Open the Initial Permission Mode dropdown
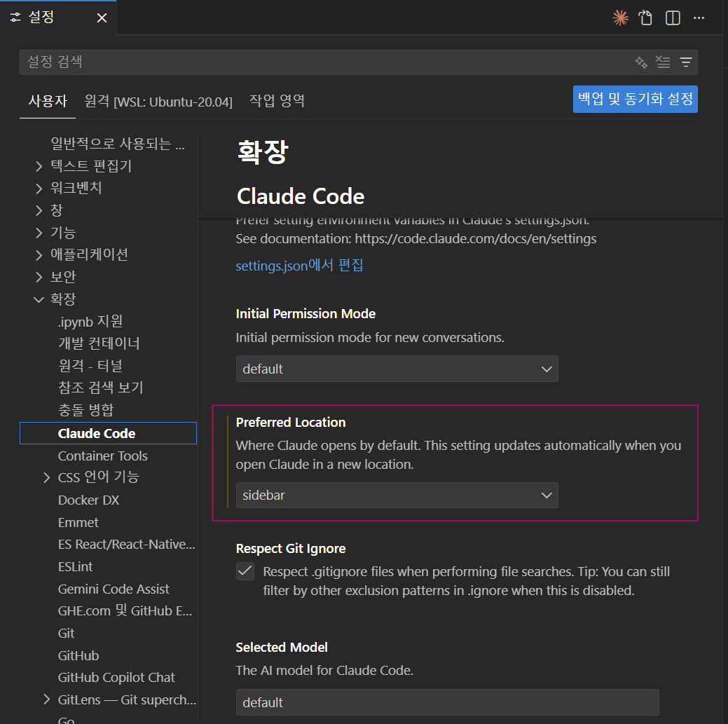This screenshot has height=724, width=728. click(397, 369)
